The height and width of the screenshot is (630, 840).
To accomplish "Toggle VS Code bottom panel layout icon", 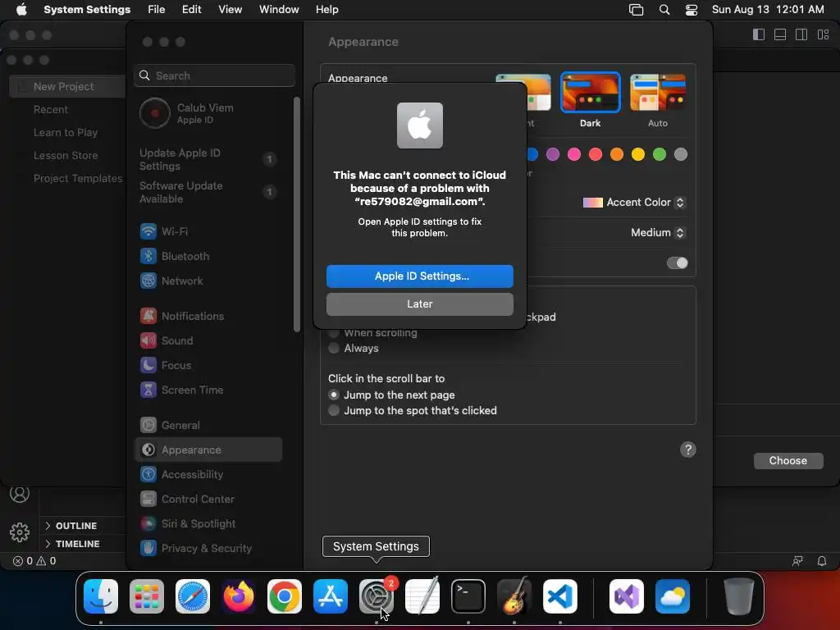I will coord(780,34).
